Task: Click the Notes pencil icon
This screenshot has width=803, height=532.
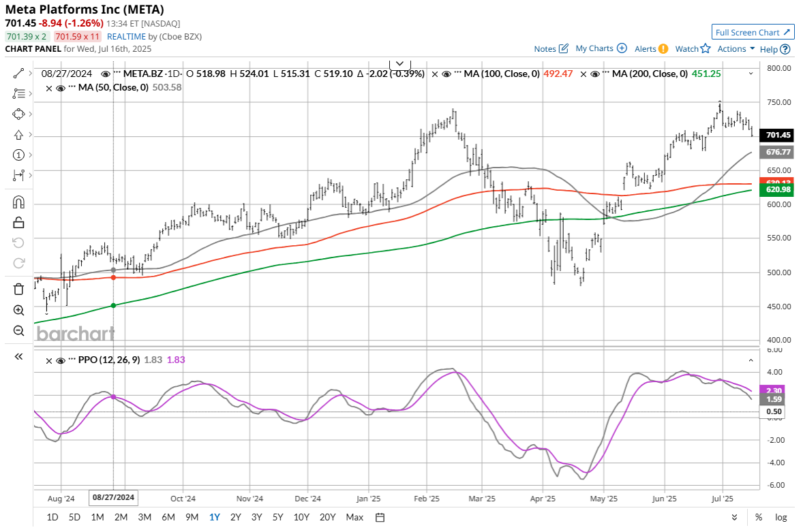Action: pos(563,48)
